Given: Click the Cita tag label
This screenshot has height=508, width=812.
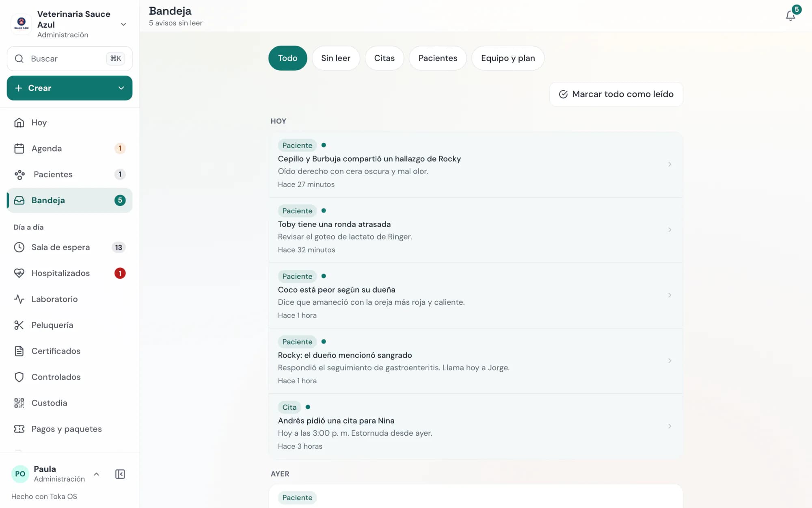Looking at the screenshot, I should tap(289, 407).
